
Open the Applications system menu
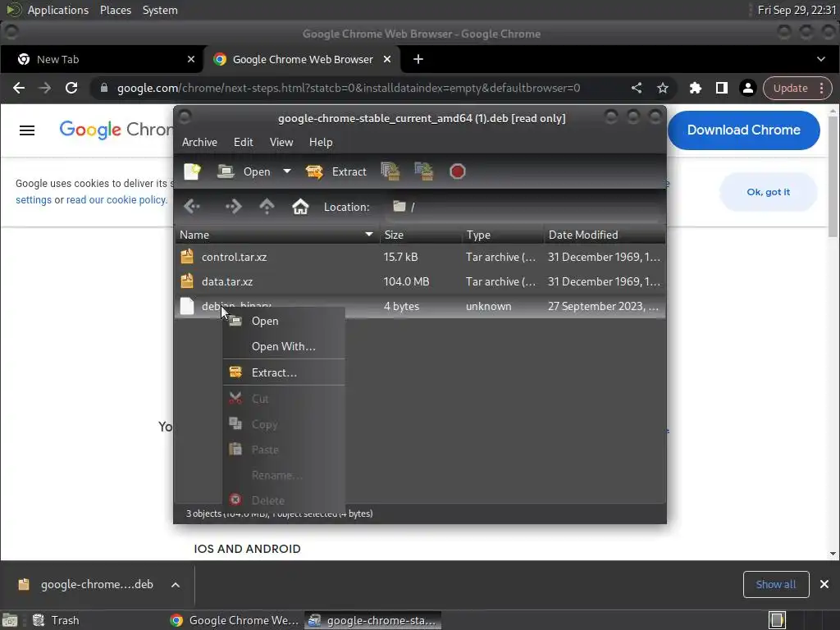[58, 10]
